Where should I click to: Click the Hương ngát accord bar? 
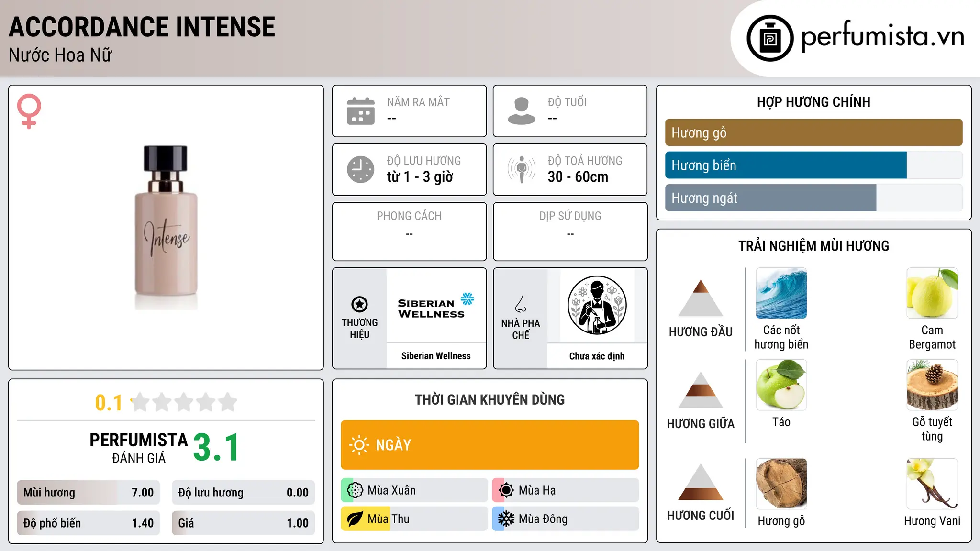[x=813, y=198]
